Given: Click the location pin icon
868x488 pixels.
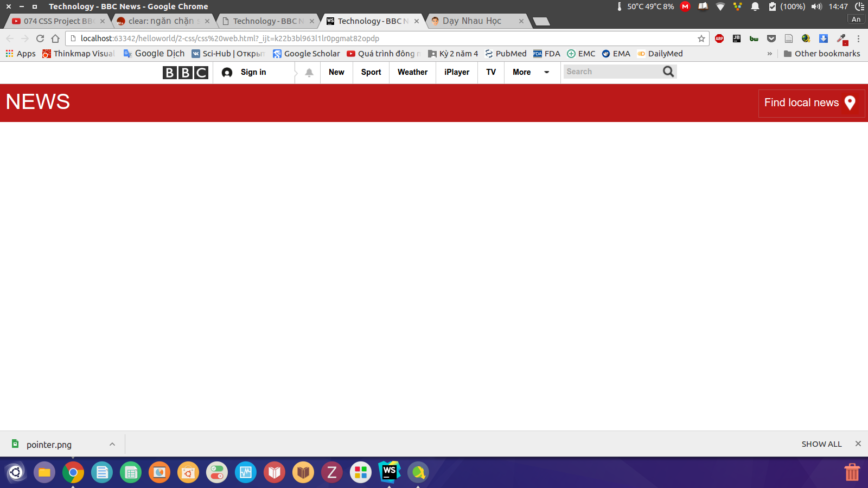Looking at the screenshot, I should pos(850,103).
